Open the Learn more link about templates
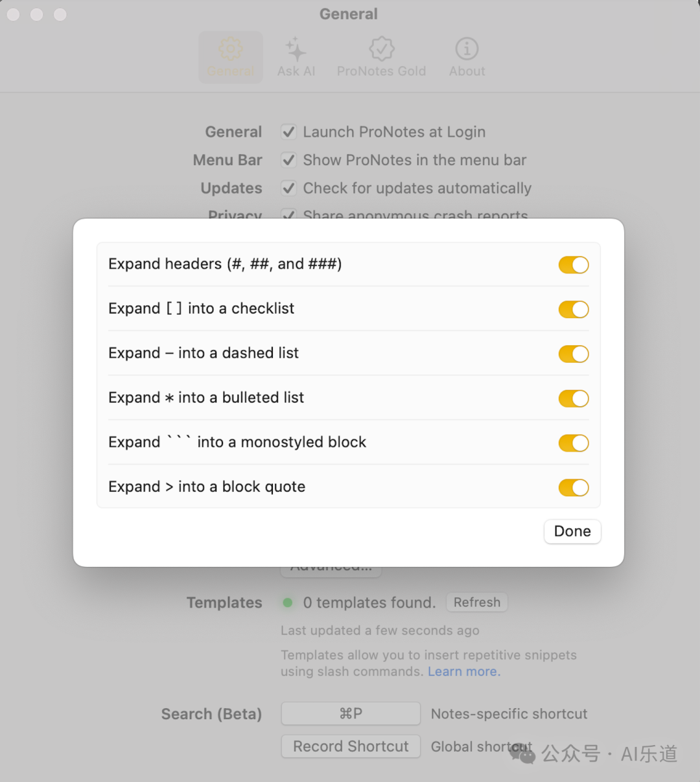The height and width of the screenshot is (782, 700). (464, 672)
